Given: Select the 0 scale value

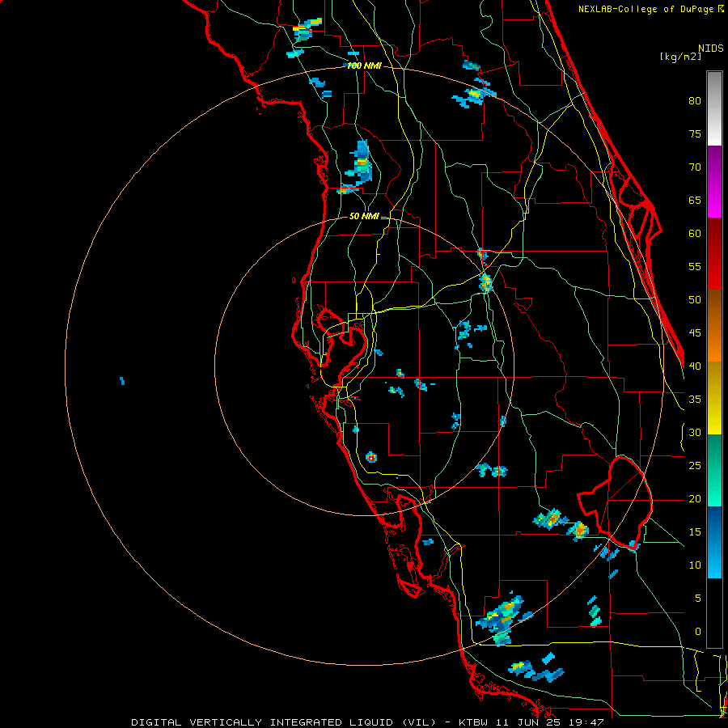Looking at the screenshot, I should click(698, 632).
